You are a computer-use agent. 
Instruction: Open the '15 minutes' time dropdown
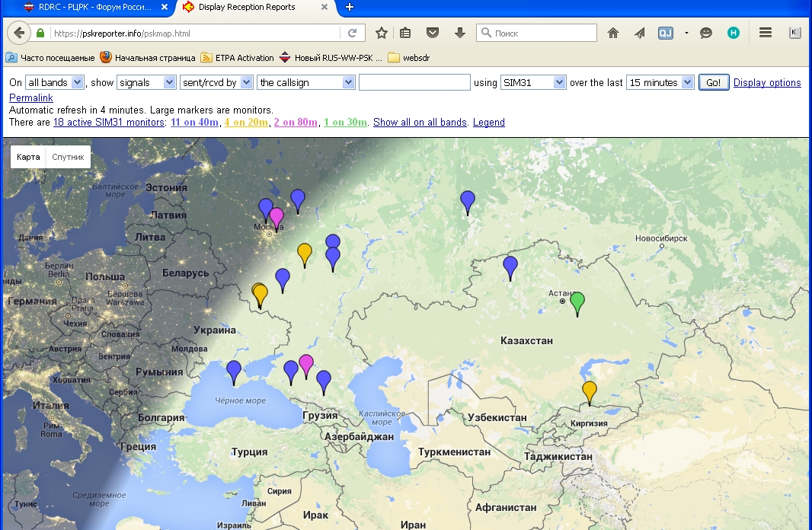tap(660, 82)
